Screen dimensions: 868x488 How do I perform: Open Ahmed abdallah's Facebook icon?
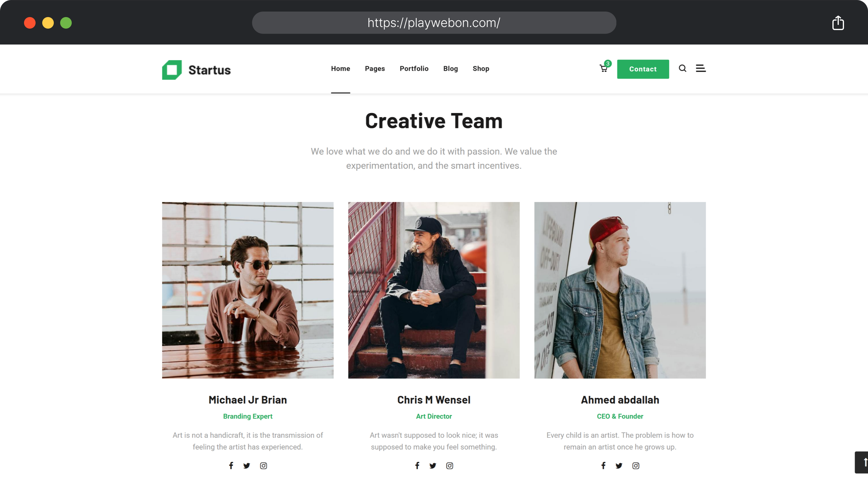click(603, 465)
